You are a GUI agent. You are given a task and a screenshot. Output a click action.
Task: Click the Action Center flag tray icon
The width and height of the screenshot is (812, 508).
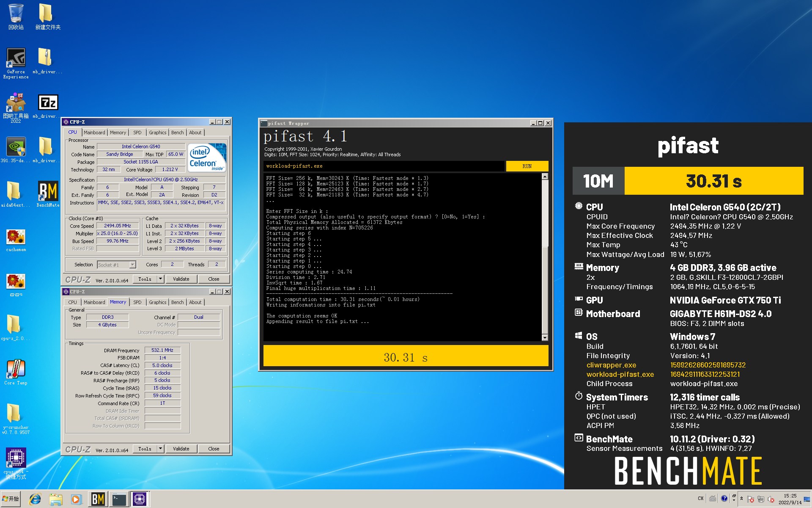pos(751,499)
